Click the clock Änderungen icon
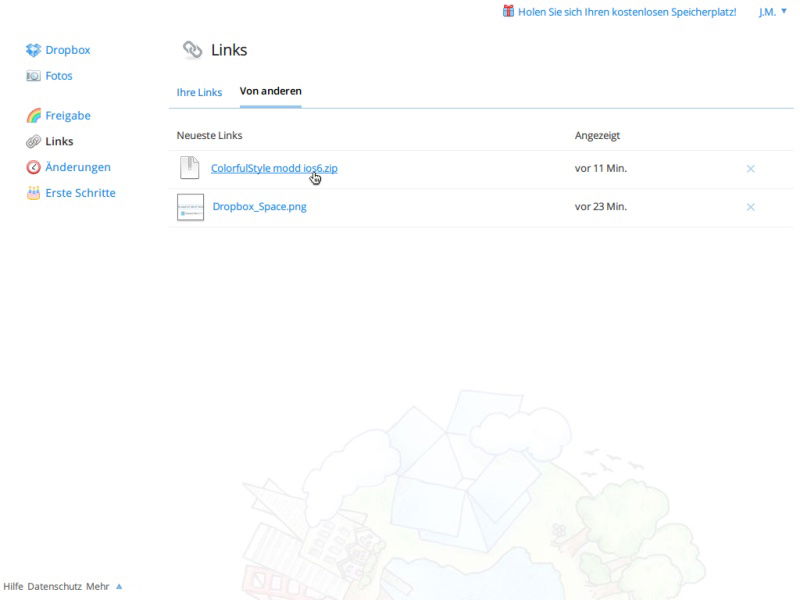 point(33,167)
